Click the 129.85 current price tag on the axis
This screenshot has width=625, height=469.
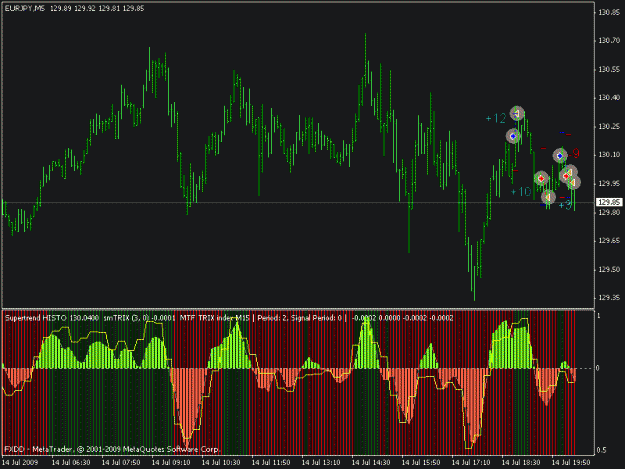[609, 202]
